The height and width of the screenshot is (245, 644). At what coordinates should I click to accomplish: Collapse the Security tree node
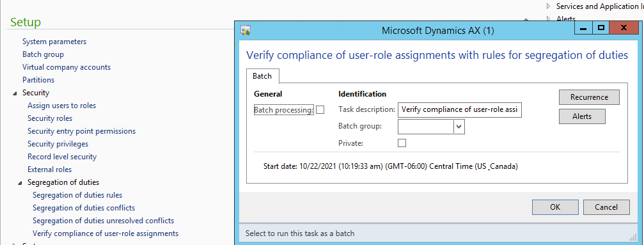coord(15,93)
